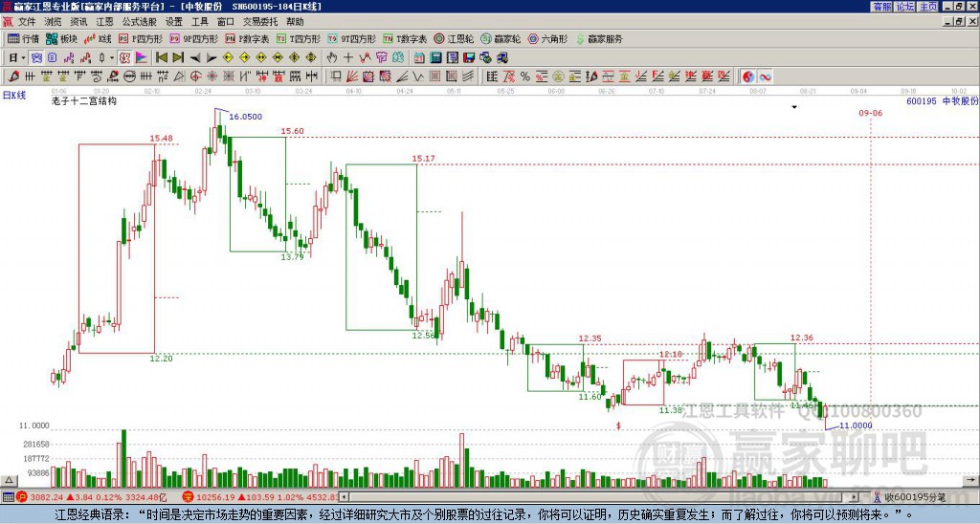Jump to last bar icon

click(x=178, y=58)
